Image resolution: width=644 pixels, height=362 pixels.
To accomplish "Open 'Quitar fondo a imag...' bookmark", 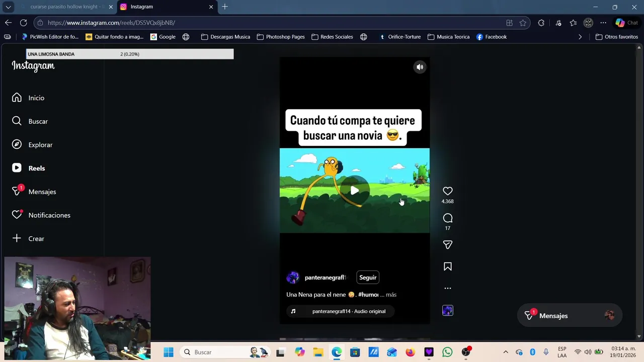I will 115,37.
